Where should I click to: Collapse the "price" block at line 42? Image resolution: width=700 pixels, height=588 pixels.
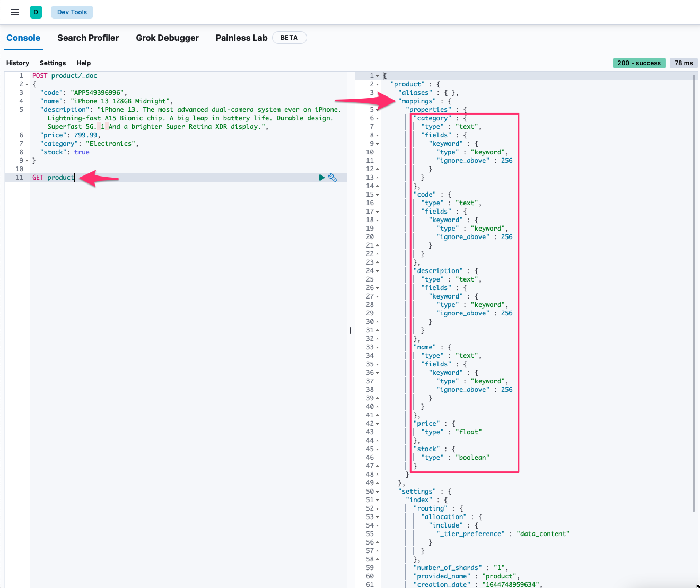(x=378, y=424)
